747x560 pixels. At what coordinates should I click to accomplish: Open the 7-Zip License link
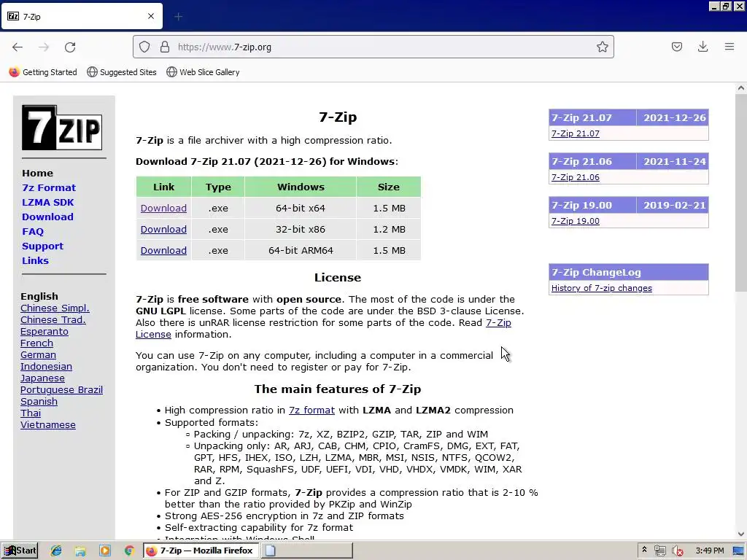click(x=498, y=323)
